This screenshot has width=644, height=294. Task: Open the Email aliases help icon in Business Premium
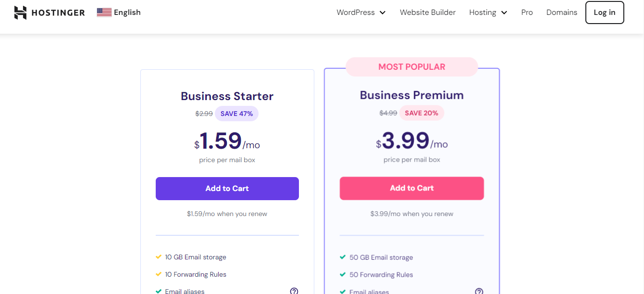[x=479, y=291]
